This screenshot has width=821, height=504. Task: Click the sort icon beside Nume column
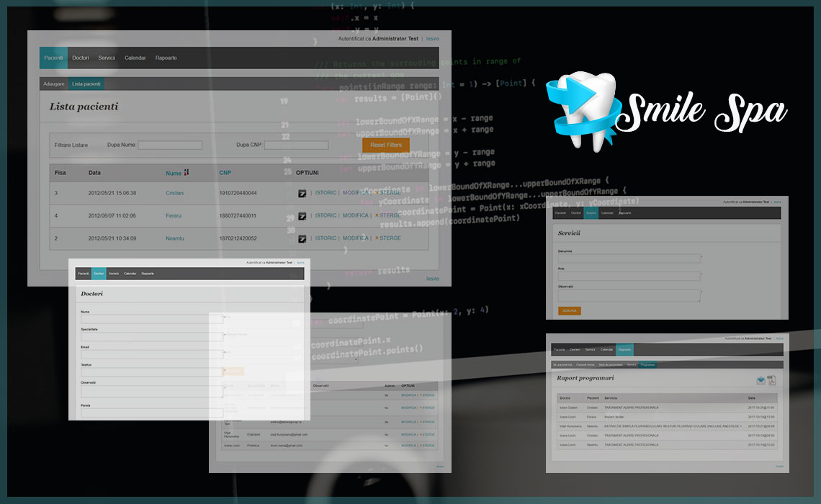pyautogui.click(x=187, y=173)
